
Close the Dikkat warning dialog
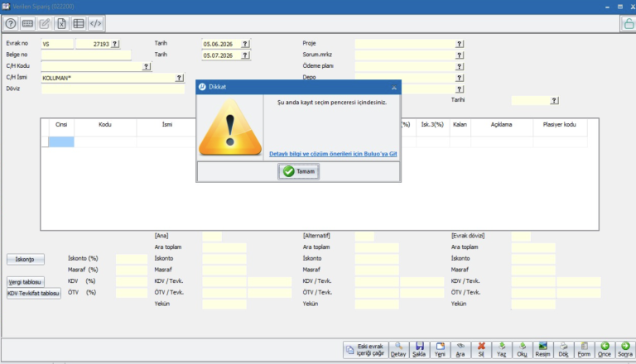394,87
